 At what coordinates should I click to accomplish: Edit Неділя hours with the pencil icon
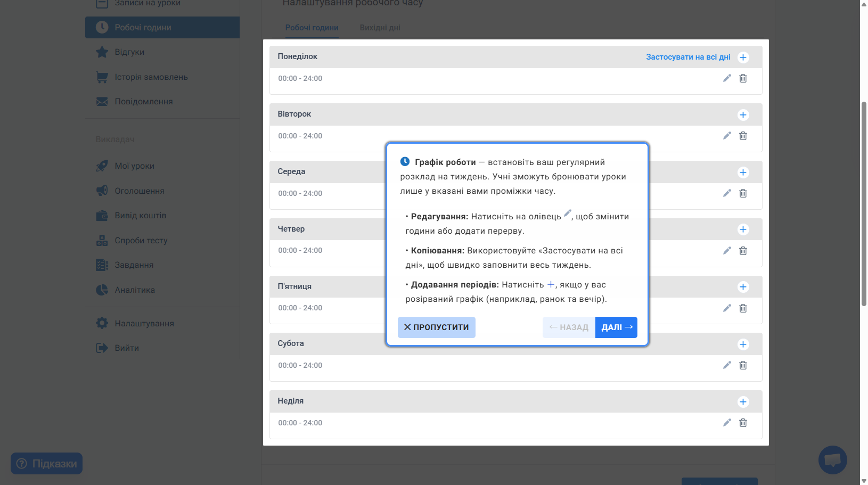[727, 423]
